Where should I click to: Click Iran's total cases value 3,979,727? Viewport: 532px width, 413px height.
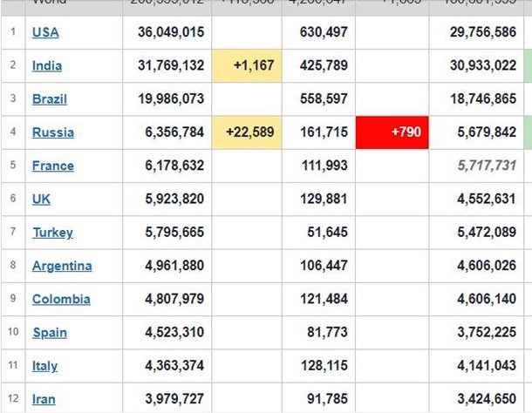(x=171, y=399)
